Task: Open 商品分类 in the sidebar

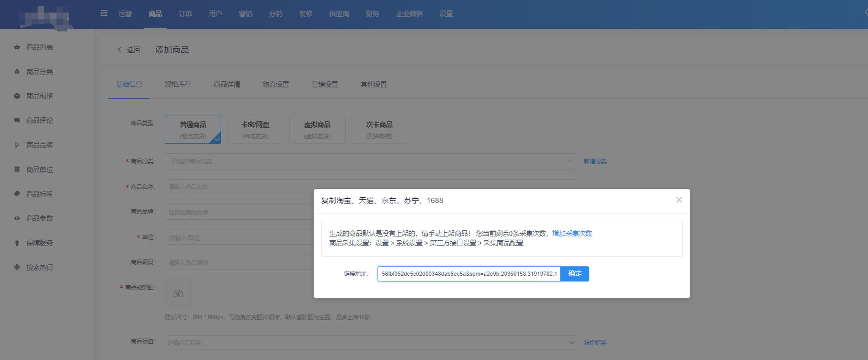Action: click(40, 72)
